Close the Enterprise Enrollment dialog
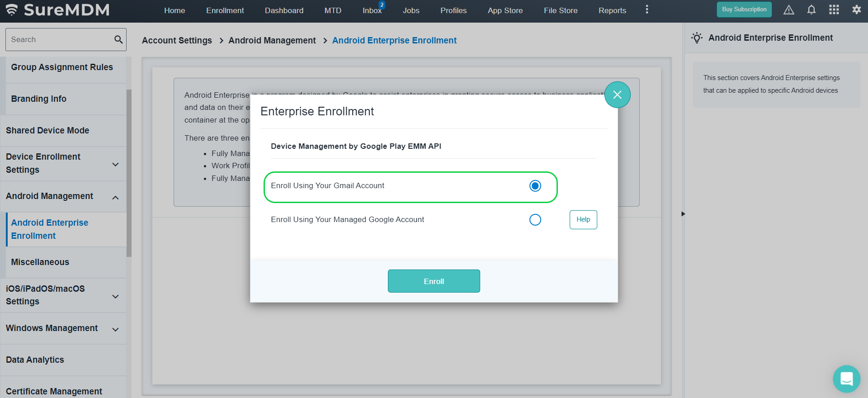The height and width of the screenshot is (398, 868). click(617, 95)
